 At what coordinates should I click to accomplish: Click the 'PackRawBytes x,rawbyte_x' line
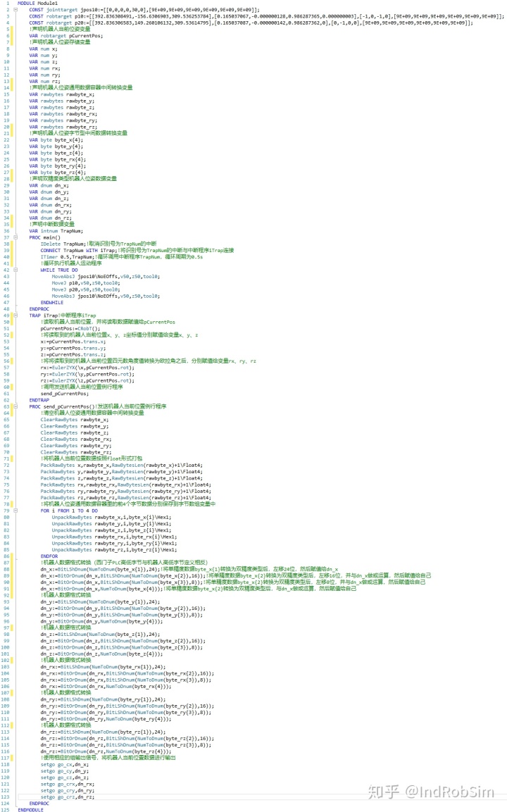[x=122, y=465]
